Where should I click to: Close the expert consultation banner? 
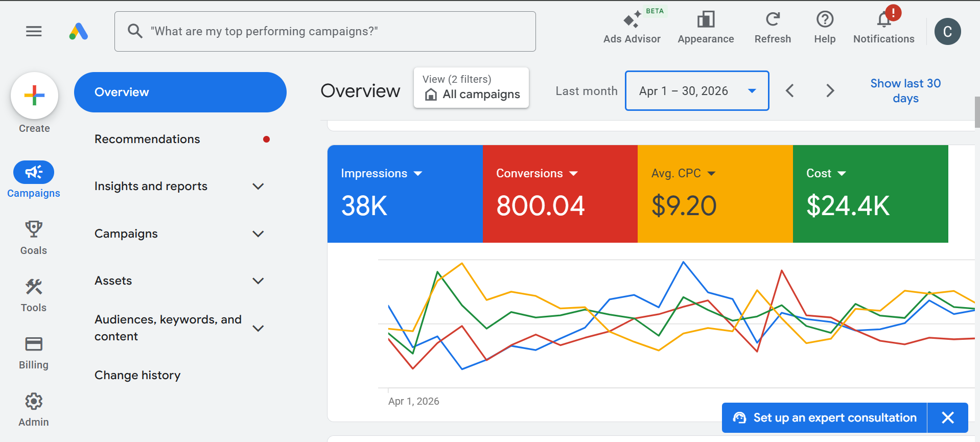(x=948, y=417)
